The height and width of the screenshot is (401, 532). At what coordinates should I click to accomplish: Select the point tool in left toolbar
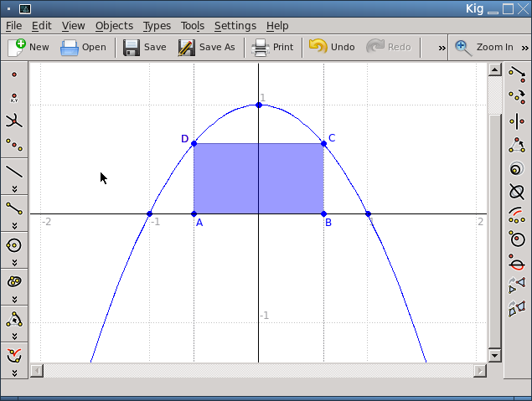pos(14,75)
